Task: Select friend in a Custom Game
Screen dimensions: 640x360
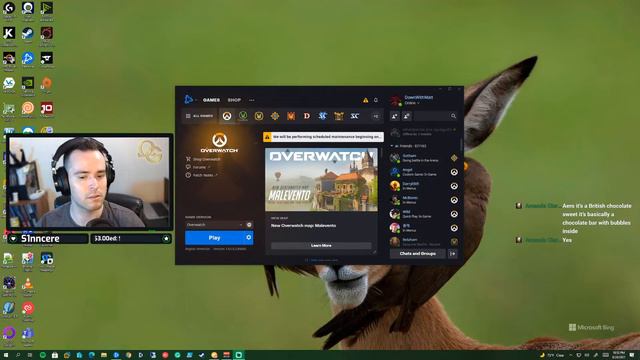Action: pos(424,172)
